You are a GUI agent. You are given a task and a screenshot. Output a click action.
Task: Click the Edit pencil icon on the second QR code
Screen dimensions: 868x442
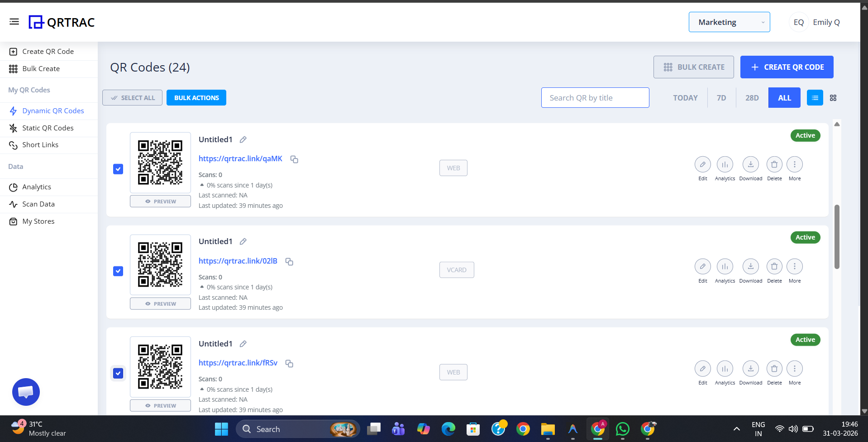click(x=702, y=266)
